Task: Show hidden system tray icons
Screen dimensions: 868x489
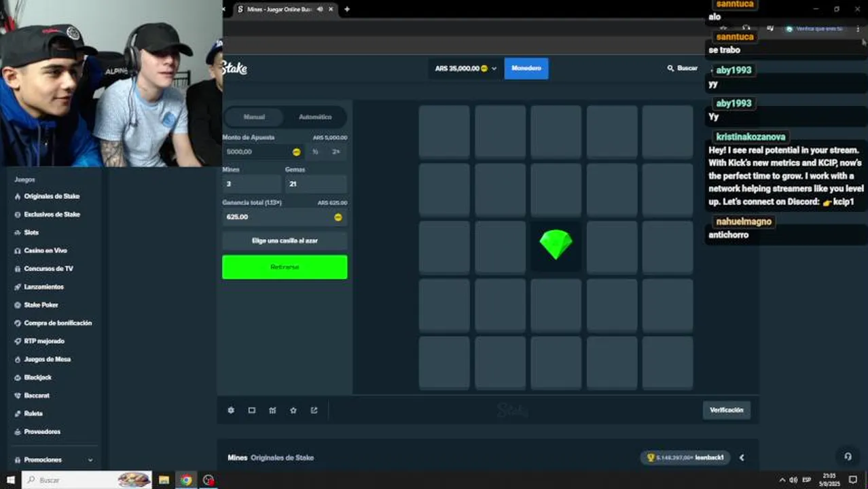Action: (x=782, y=480)
